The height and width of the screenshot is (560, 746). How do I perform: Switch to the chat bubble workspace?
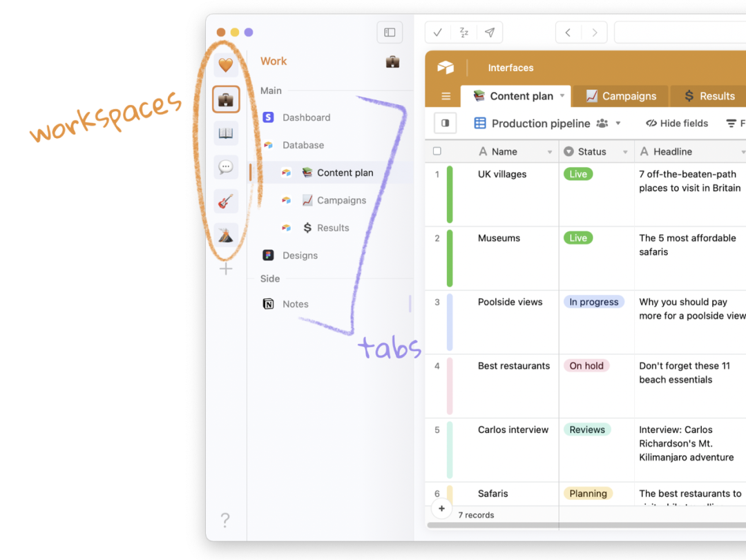225,167
